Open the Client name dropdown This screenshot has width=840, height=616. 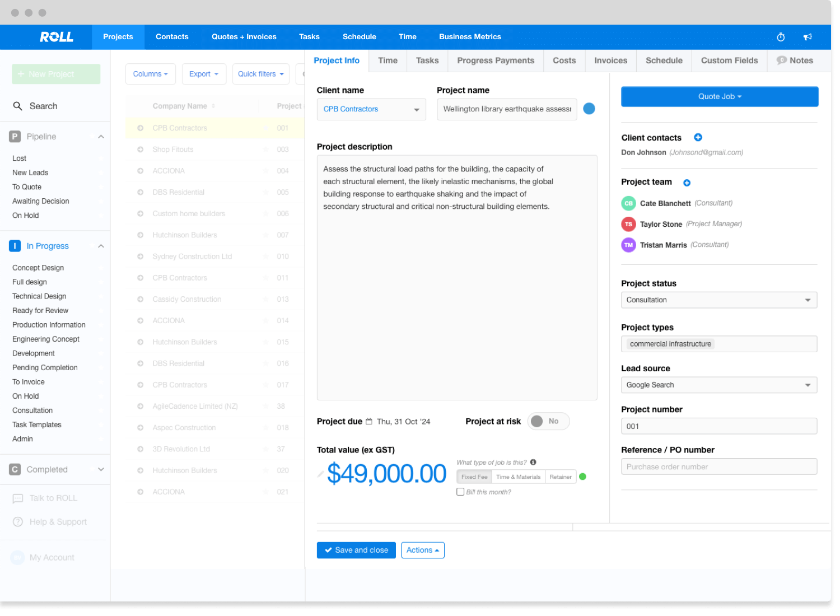coord(371,109)
